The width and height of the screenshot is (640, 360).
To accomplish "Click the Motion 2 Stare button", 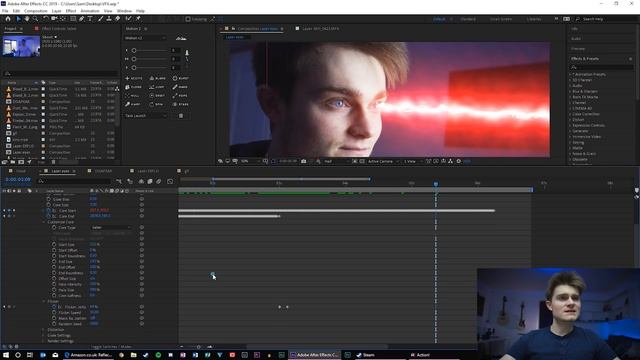I will [x=181, y=104].
